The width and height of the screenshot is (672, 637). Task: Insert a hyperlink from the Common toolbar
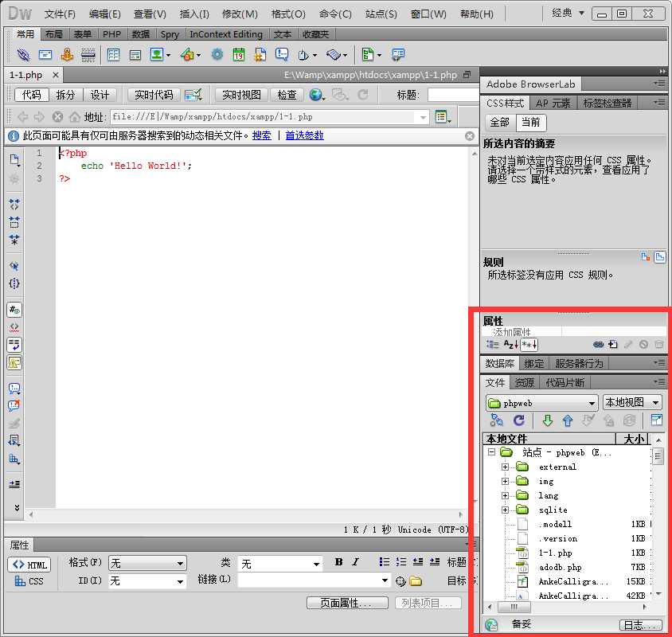point(24,54)
